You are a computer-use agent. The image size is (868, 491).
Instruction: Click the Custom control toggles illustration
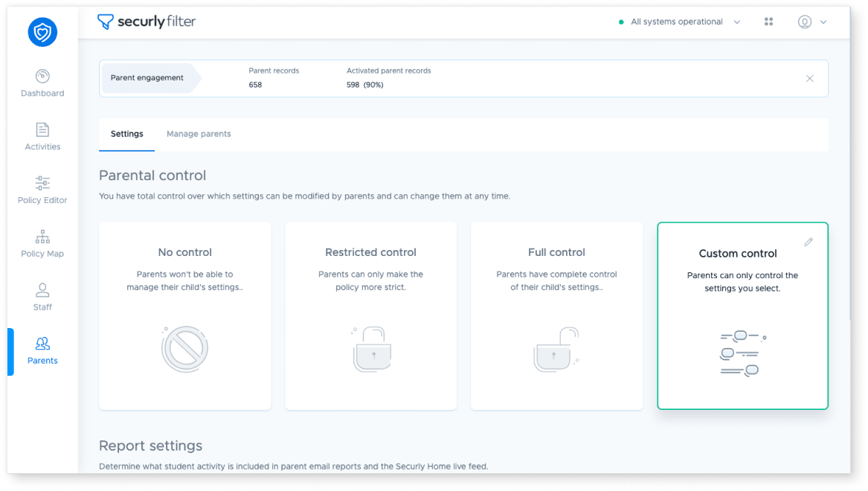point(742,353)
